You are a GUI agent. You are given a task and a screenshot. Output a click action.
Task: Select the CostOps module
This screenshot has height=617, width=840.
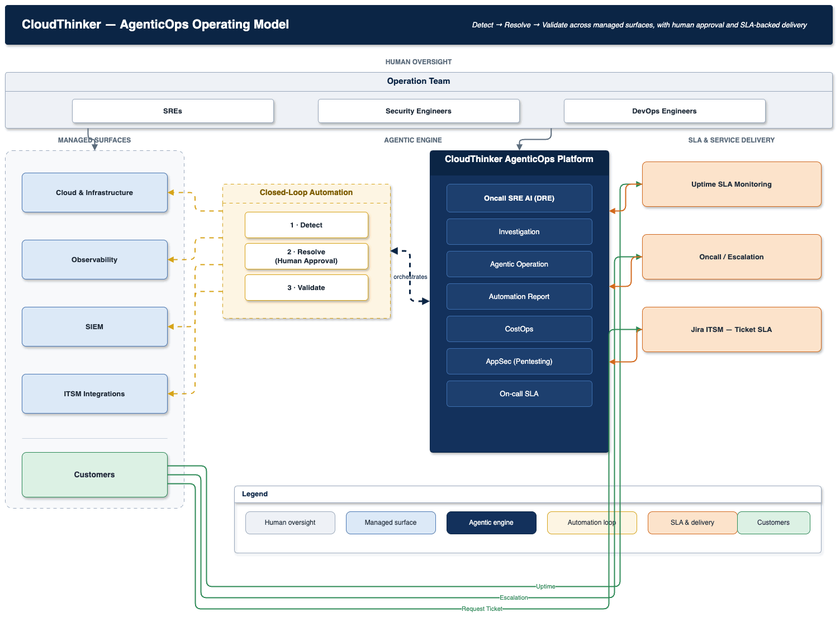click(x=519, y=329)
